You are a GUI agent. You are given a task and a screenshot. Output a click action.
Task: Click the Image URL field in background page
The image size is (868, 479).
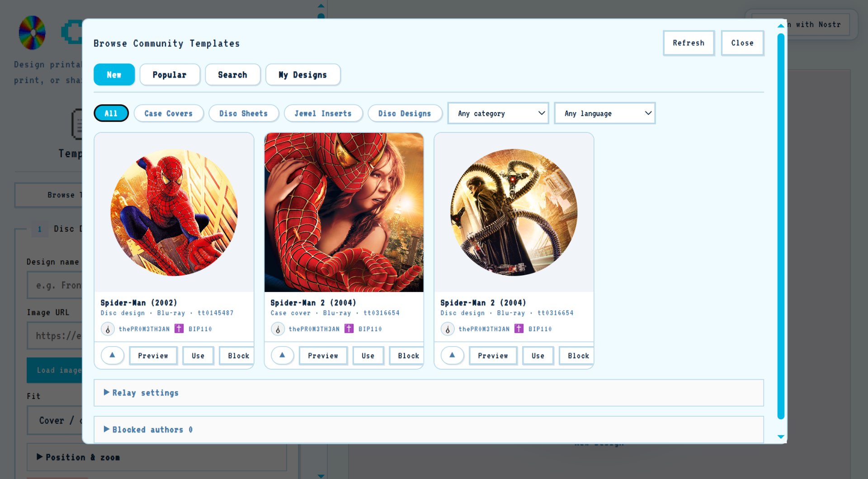[x=54, y=336]
